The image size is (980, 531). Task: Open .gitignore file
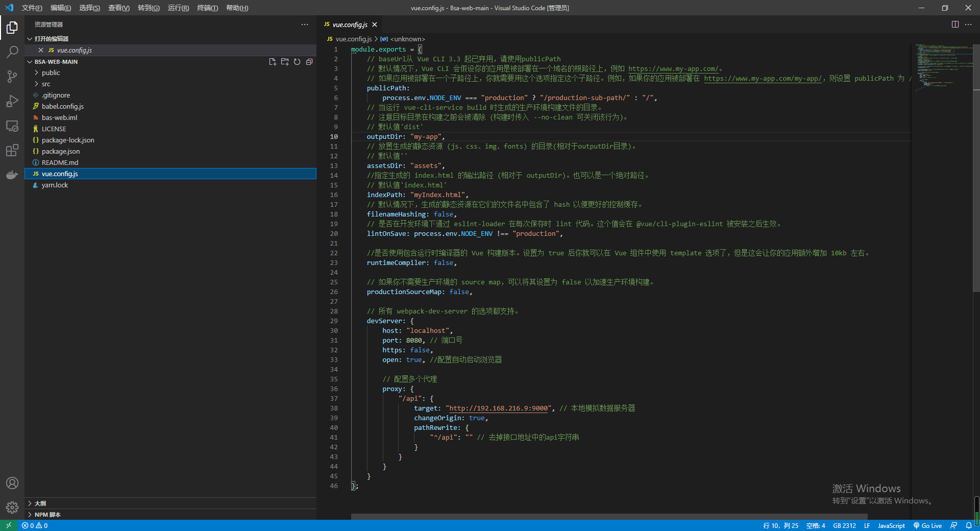point(170,95)
